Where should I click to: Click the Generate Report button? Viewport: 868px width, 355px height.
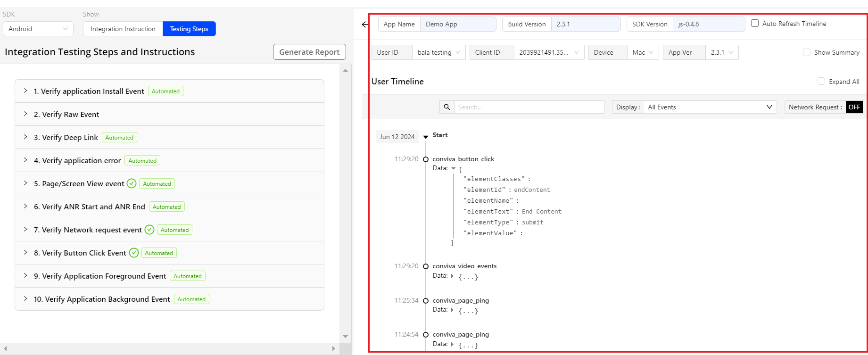(x=309, y=52)
